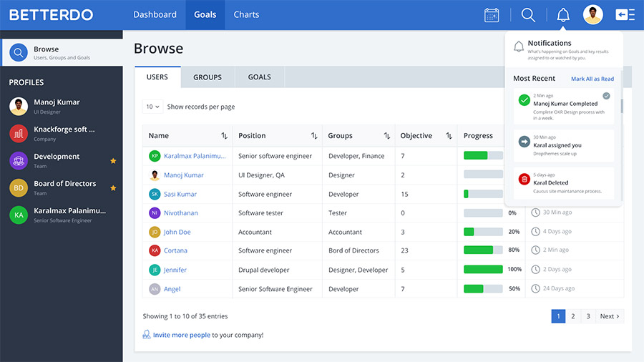Click the arrow icon on Karal assigned you

point(525,141)
